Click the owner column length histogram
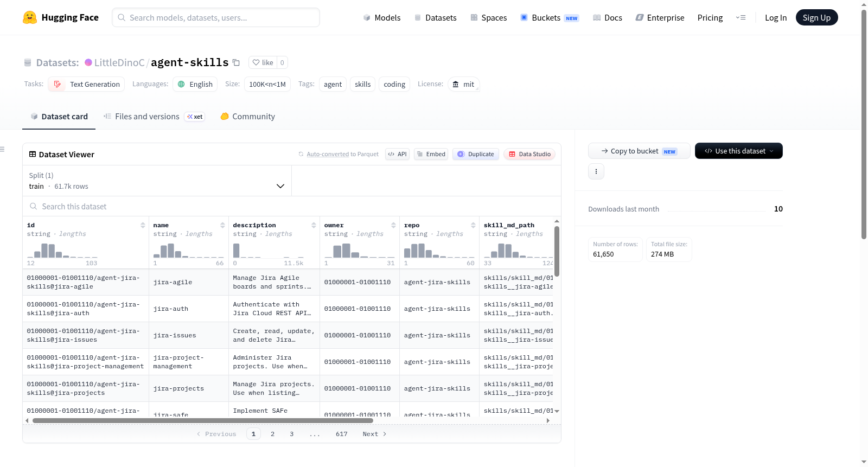This screenshot has height=467, width=868. tap(360, 251)
